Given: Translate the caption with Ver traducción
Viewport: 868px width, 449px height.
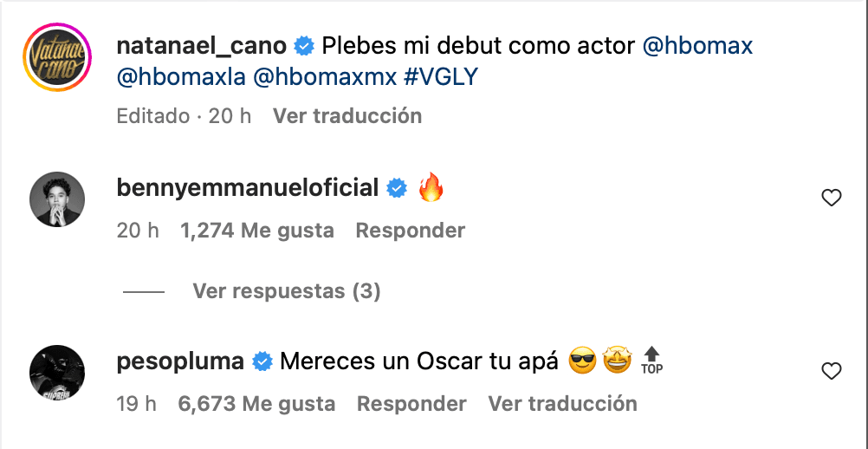Looking at the screenshot, I should (x=347, y=115).
